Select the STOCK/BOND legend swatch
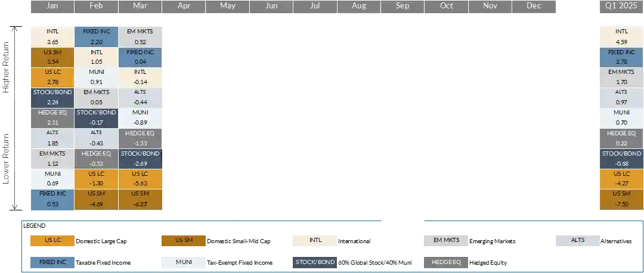644x273 pixels. [x=315, y=262]
